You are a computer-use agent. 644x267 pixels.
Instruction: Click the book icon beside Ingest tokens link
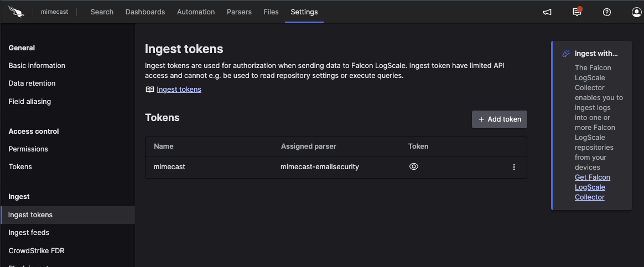tap(149, 90)
